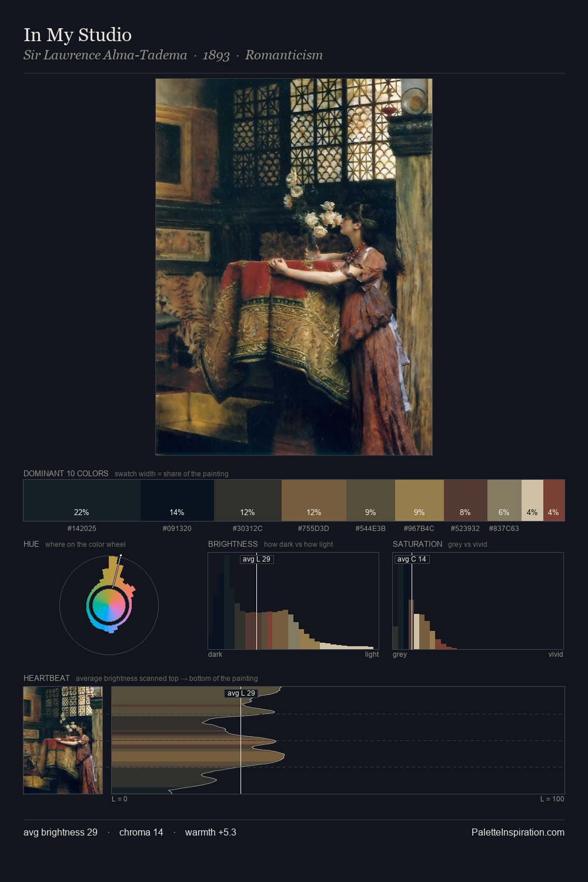Click the dark teal #142025 swatch
588x882 pixels.
point(82,500)
